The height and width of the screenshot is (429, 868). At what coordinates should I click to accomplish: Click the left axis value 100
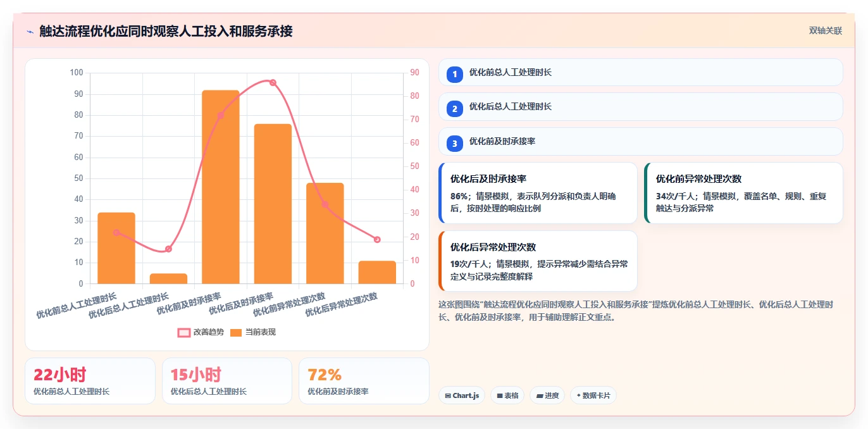pyautogui.click(x=76, y=73)
